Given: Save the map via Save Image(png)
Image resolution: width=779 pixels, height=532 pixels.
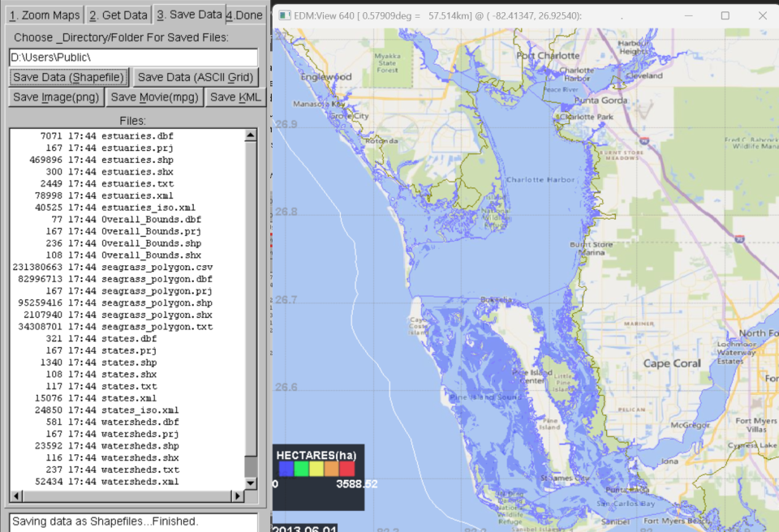Looking at the screenshot, I should [56, 97].
